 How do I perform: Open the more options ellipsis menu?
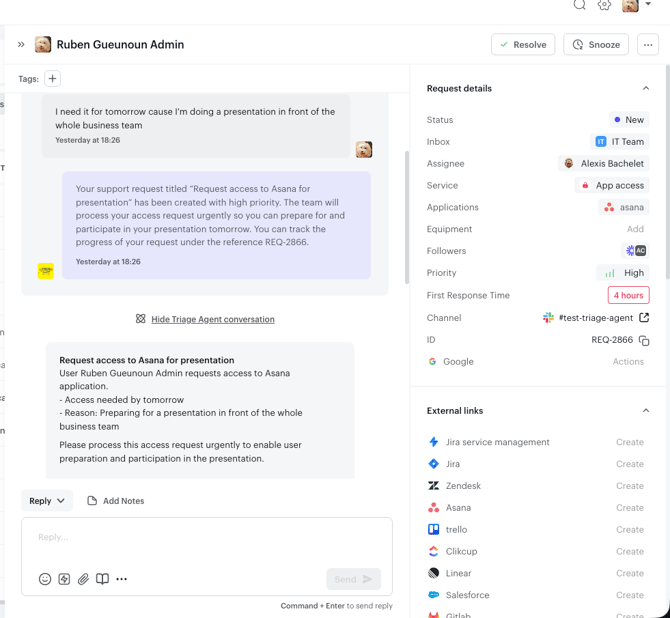pos(648,45)
